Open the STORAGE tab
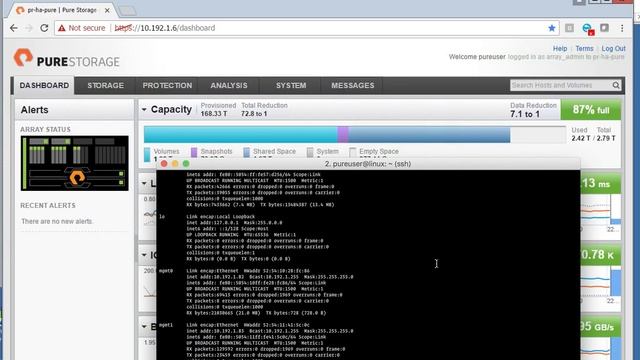This screenshot has height=360, width=640. [105, 85]
